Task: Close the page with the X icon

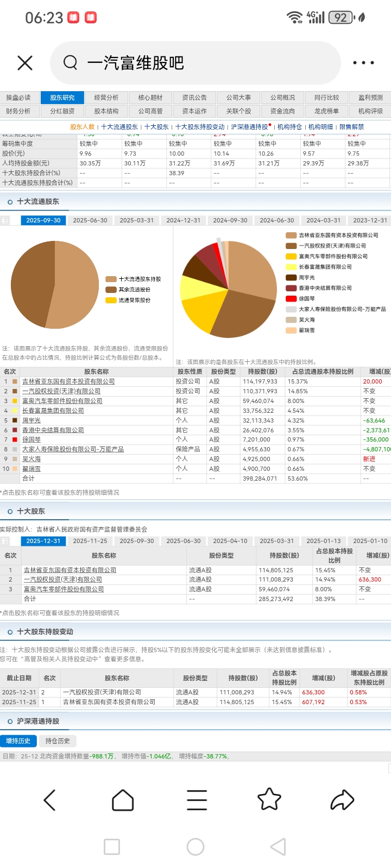Action: point(25,63)
